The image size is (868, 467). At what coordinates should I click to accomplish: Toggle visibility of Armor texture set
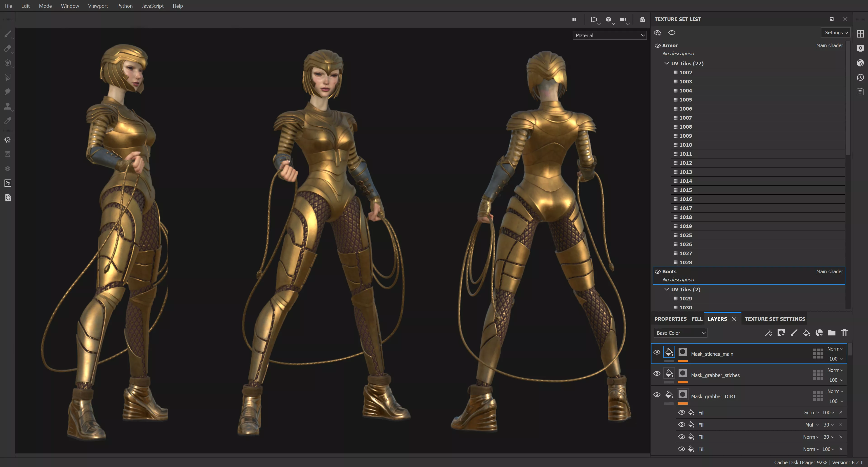657,45
